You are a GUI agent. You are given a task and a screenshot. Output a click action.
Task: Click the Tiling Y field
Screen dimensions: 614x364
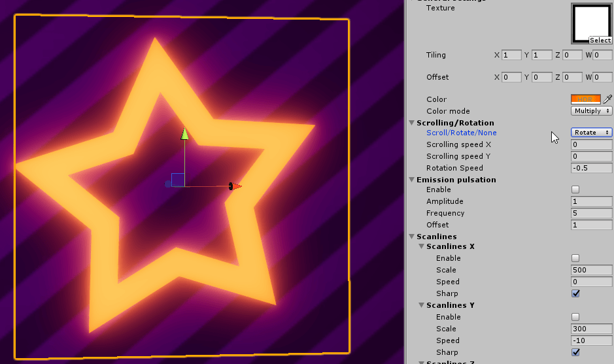(x=542, y=55)
